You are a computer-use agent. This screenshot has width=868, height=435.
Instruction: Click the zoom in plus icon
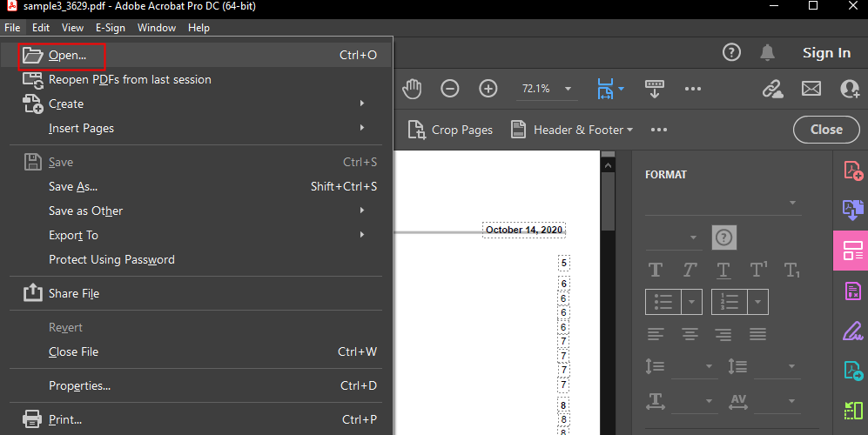[488, 89]
